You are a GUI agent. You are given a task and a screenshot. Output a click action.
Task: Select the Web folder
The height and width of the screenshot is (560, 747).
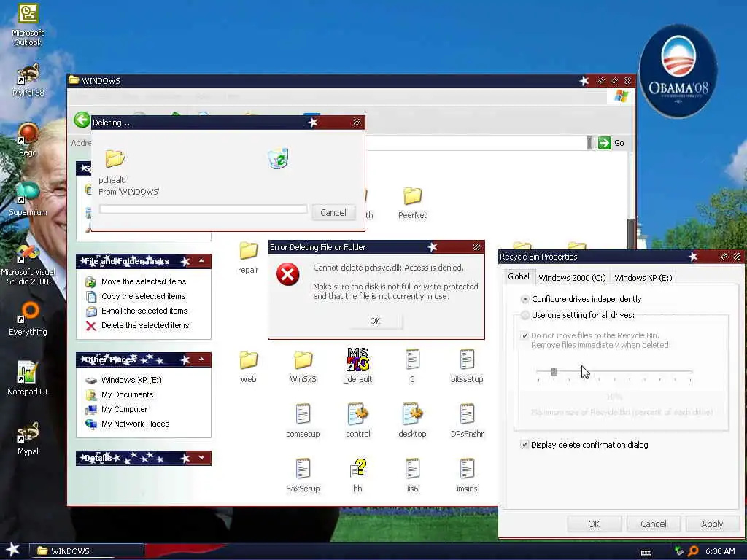coord(248,367)
